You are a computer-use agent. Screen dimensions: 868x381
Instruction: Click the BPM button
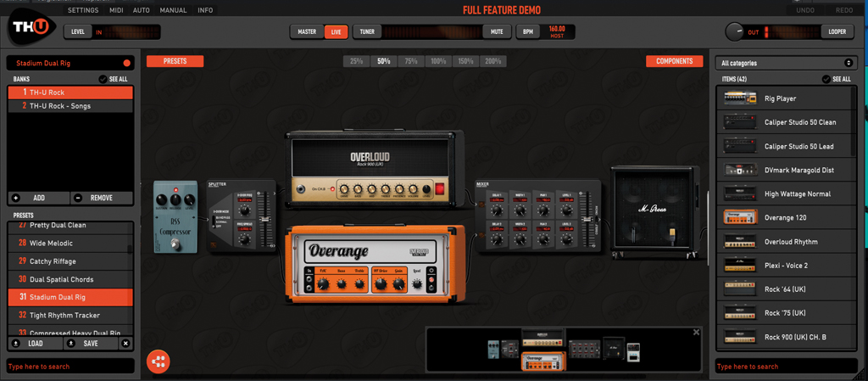[x=528, y=32]
